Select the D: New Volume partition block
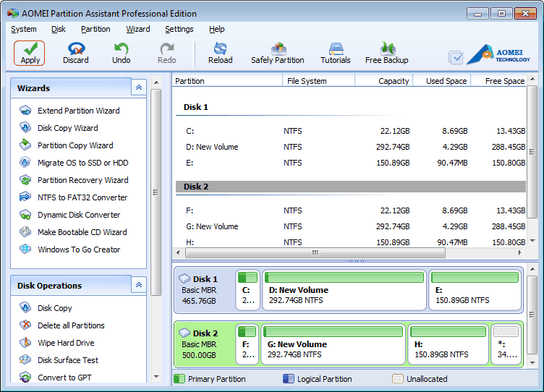 point(344,289)
